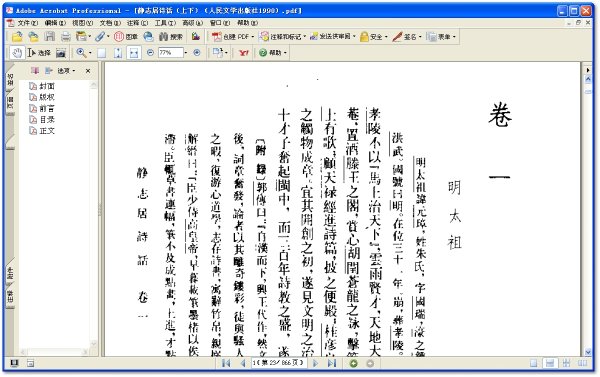Open dropdown arrow next to paperclip

(x=108, y=37)
